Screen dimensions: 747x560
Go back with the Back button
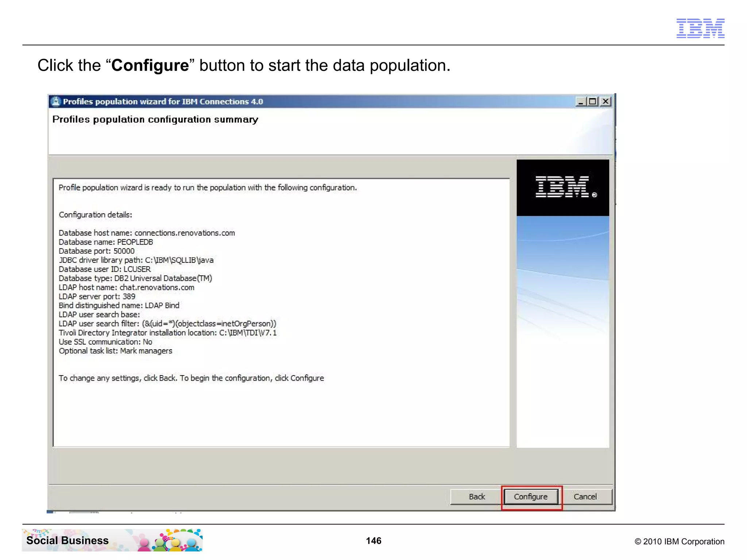(476, 497)
